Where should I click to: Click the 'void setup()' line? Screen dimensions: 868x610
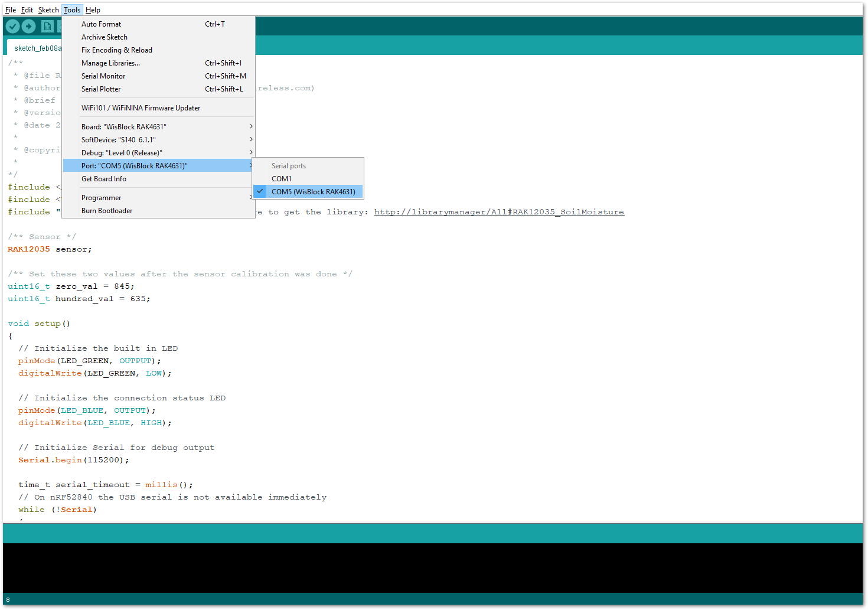39,324
